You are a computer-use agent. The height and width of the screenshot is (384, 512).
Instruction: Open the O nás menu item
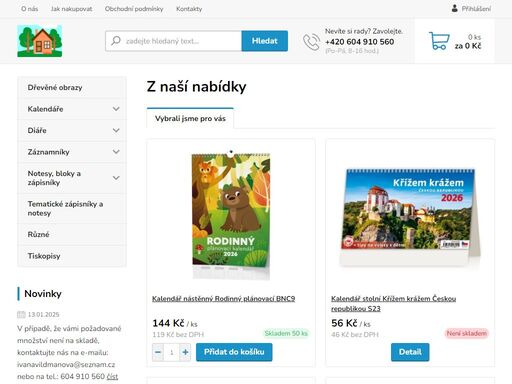(29, 9)
